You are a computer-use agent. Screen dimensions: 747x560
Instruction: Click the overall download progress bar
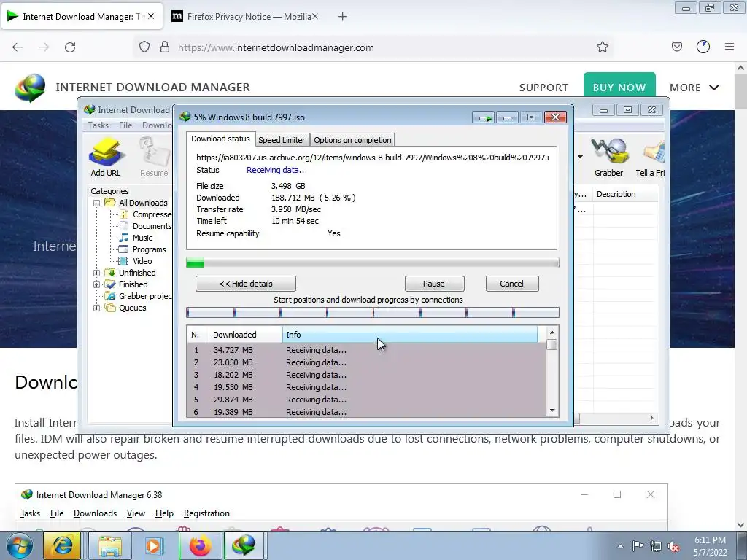point(373,262)
